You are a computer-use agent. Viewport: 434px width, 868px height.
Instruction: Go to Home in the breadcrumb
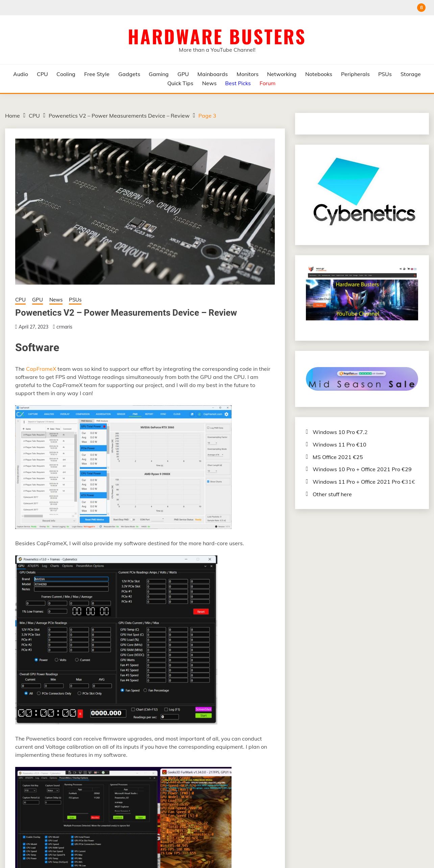pyautogui.click(x=13, y=116)
